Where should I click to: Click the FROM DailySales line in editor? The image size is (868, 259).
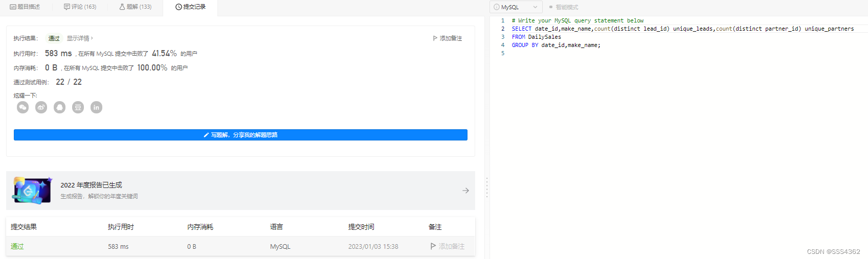(x=537, y=37)
